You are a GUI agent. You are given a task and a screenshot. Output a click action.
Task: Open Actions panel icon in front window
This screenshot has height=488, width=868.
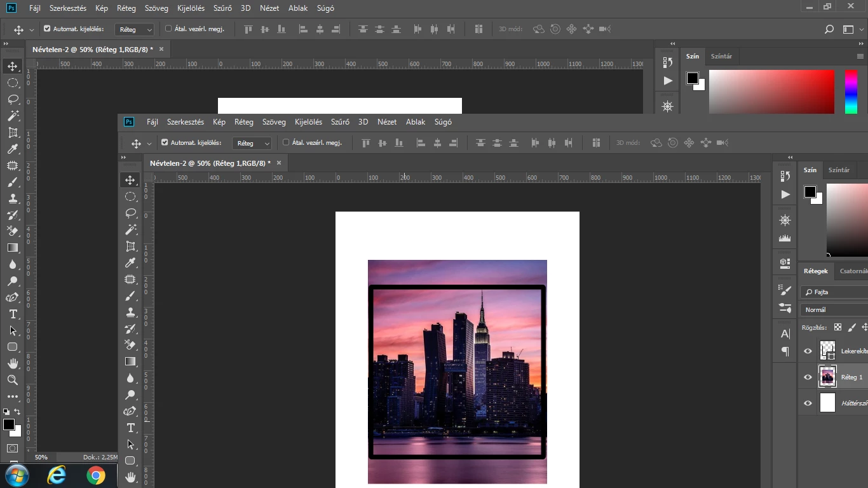(x=785, y=194)
